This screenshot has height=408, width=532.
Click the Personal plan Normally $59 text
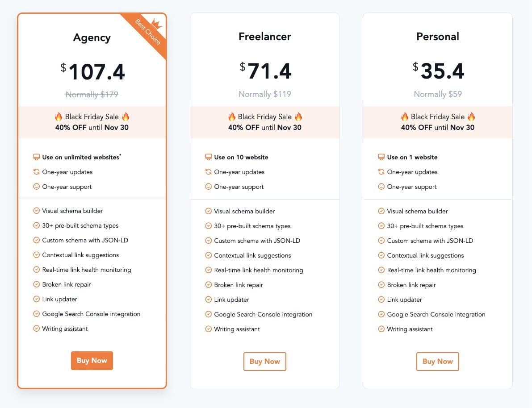(x=438, y=94)
